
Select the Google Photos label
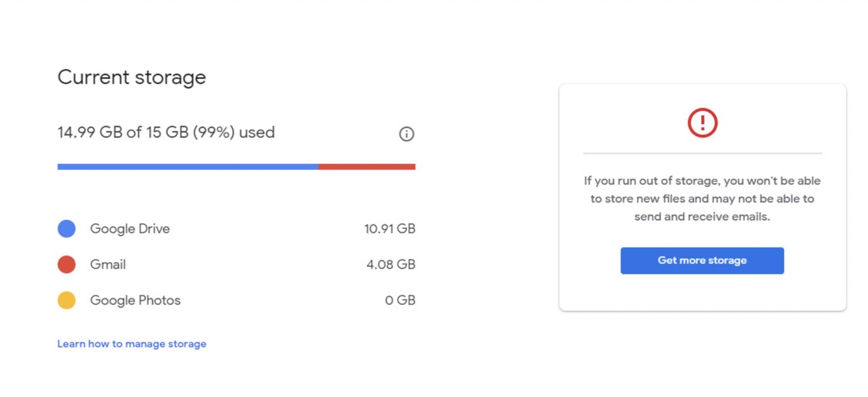pos(135,300)
